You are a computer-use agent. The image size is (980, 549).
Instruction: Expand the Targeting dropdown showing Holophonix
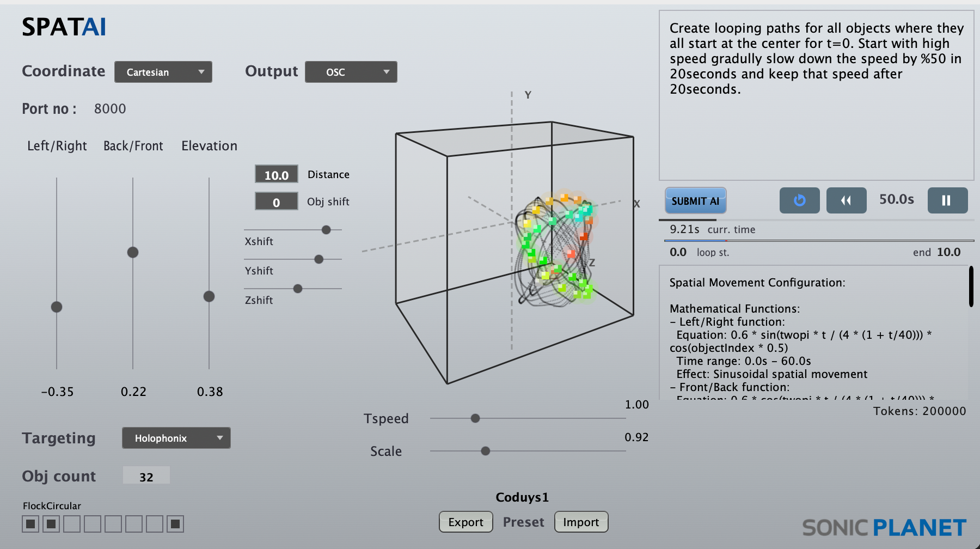176,438
